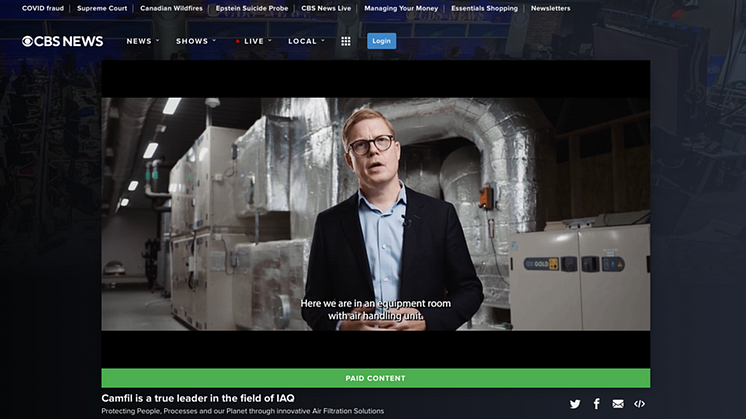Select Managing Your Money in the top bar
Viewport: 746px width, 419px height.
click(x=403, y=8)
